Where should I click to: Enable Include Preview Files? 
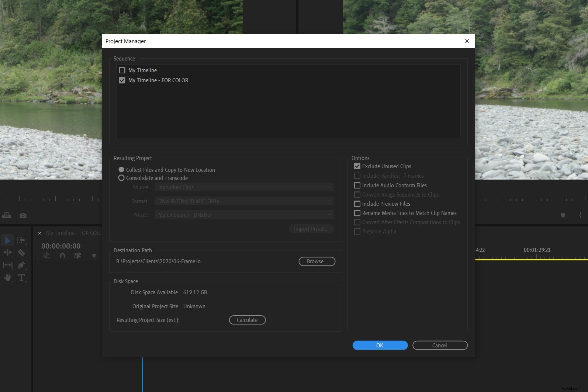pyautogui.click(x=357, y=204)
